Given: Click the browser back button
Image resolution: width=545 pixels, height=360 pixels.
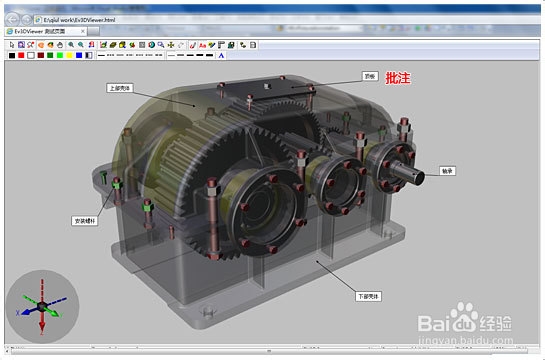Looking at the screenshot, I should (12, 19).
